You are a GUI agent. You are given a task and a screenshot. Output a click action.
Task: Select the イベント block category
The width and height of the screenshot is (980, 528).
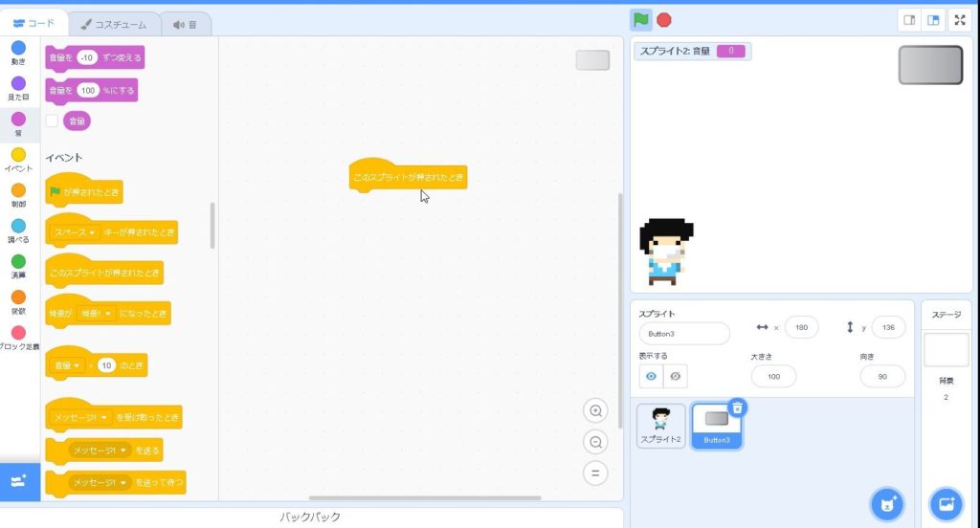18,159
